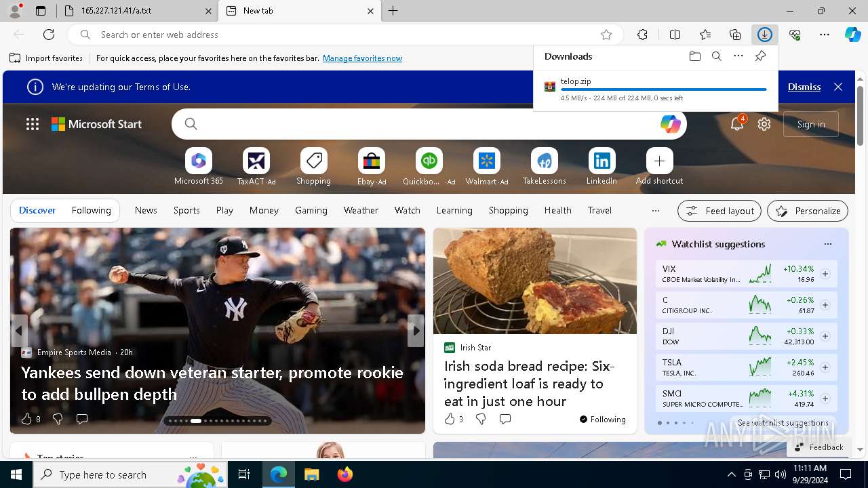This screenshot has height=488, width=868.
Task: Pin the Downloads panel
Action: click(x=761, y=56)
